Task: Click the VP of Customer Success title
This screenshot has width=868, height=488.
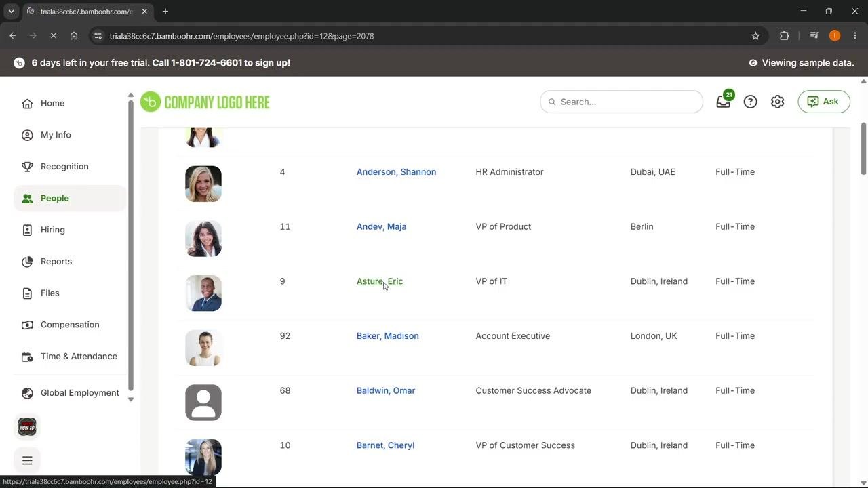Action: tap(525, 445)
